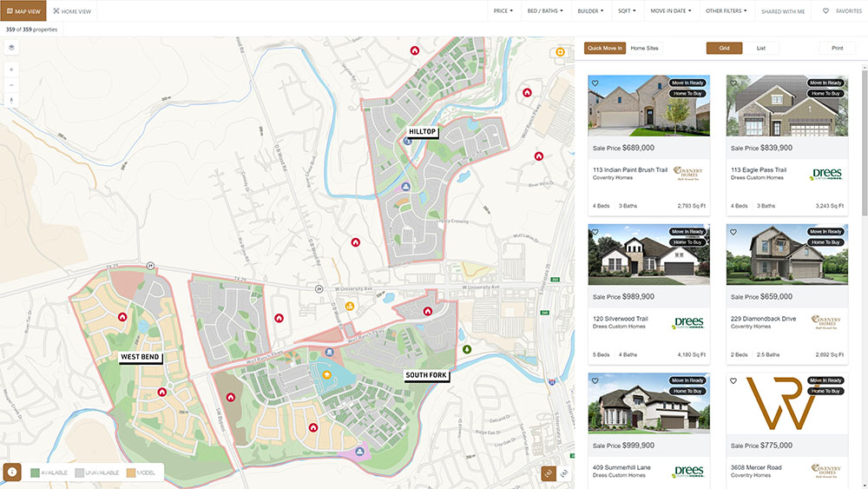This screenshot has width=868, height=489.
Task: Click the Drees logo on Eagle Pass Trail card
Action: 826,174
